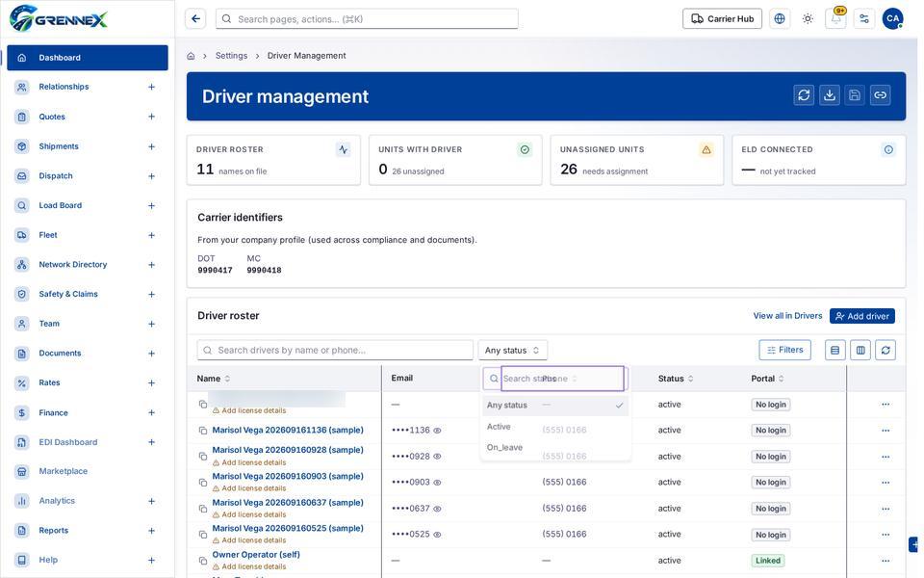
Task: Reveal the masked email ending 0928
Action: click(x=437, y=457)
